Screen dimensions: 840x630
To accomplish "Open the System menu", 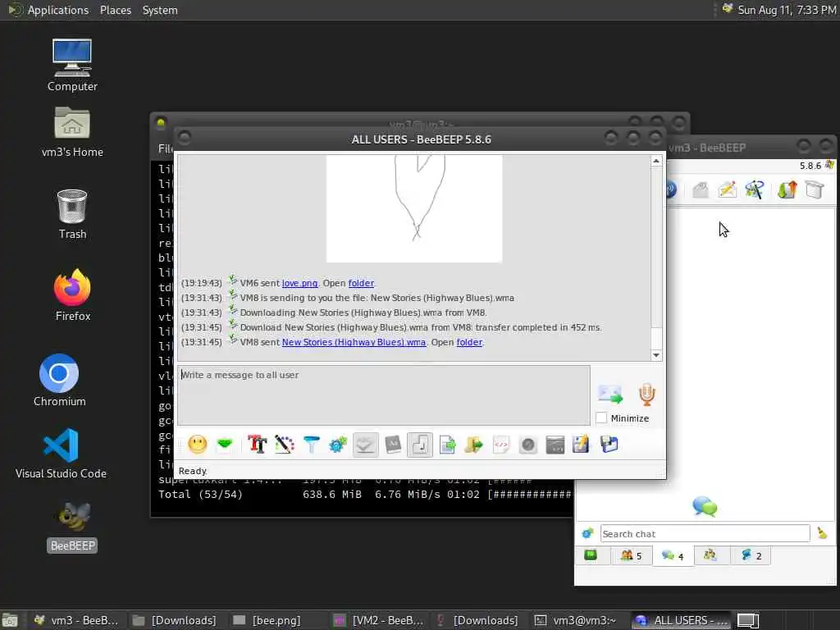I will coord(160,10).
